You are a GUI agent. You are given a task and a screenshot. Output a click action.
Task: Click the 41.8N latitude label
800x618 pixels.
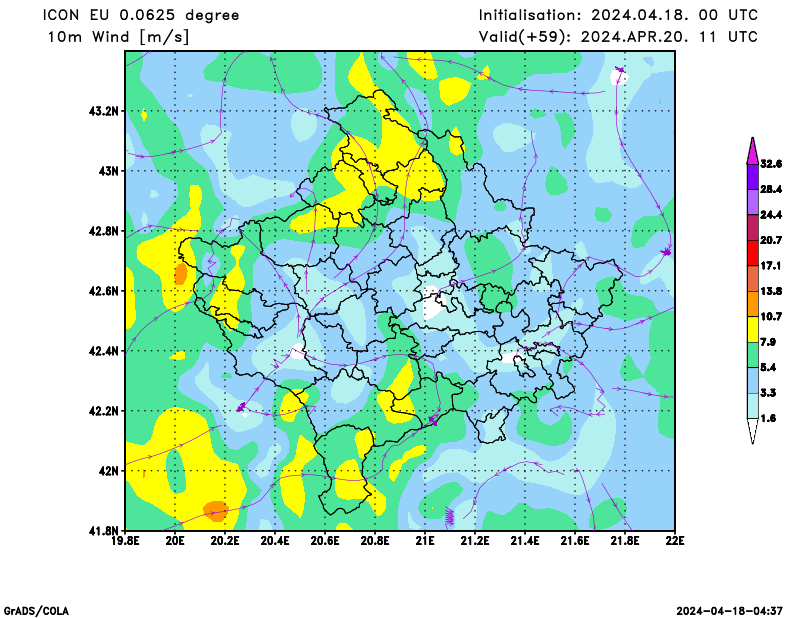[x=104, y=531]
